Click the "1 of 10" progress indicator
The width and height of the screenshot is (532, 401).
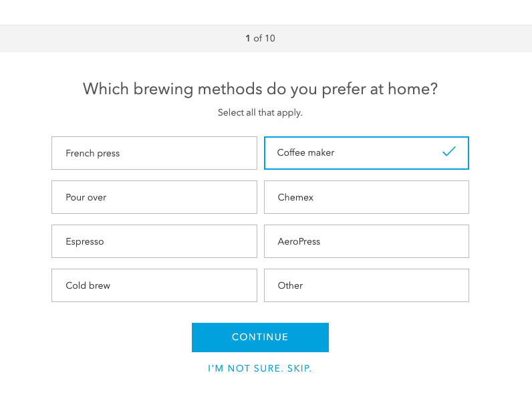[260, 38]
